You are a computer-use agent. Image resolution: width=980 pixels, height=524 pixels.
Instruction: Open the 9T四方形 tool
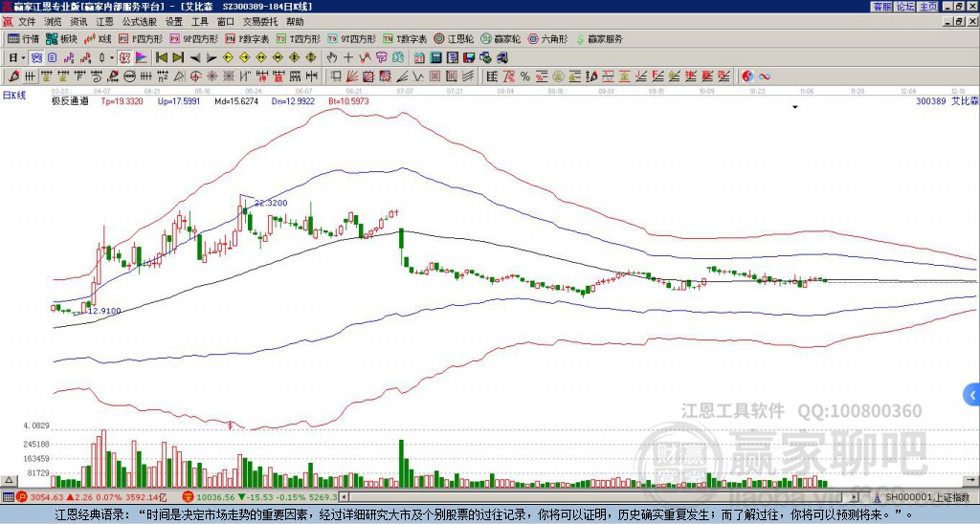pyautogui.click(x=351, y=38)
